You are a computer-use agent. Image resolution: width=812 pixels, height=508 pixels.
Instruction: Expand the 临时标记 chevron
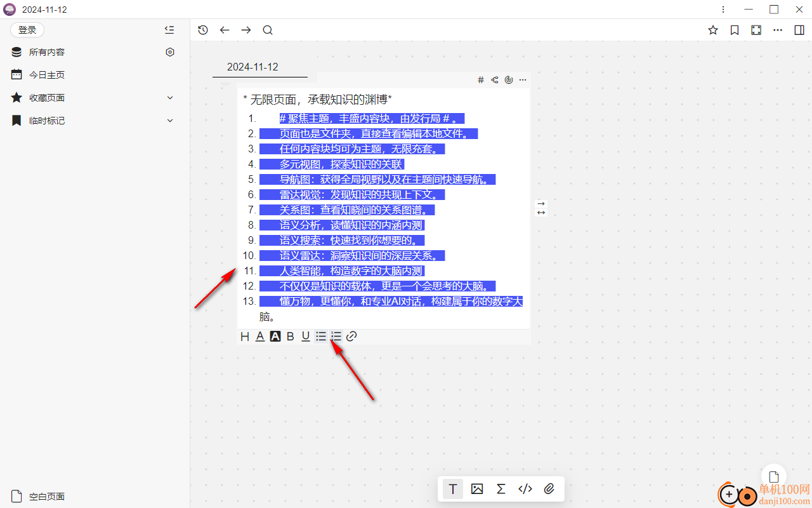coord(170,121)
